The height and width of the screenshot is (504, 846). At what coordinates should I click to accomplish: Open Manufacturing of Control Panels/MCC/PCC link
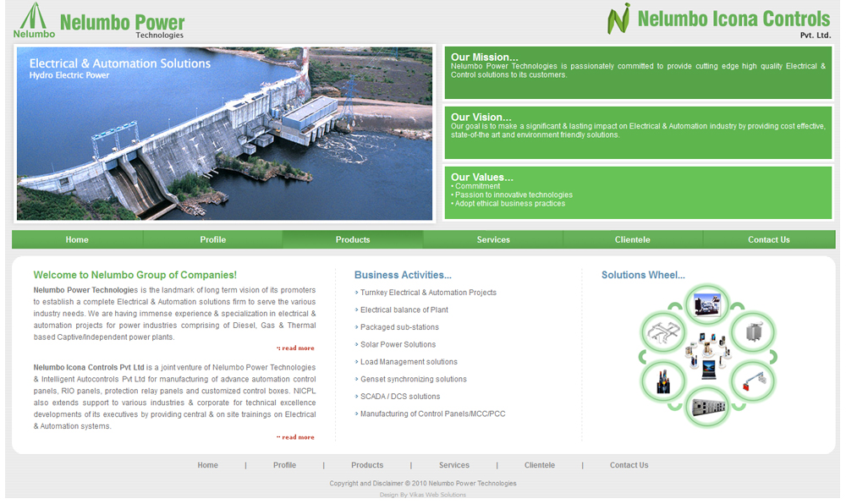(432, 414)
